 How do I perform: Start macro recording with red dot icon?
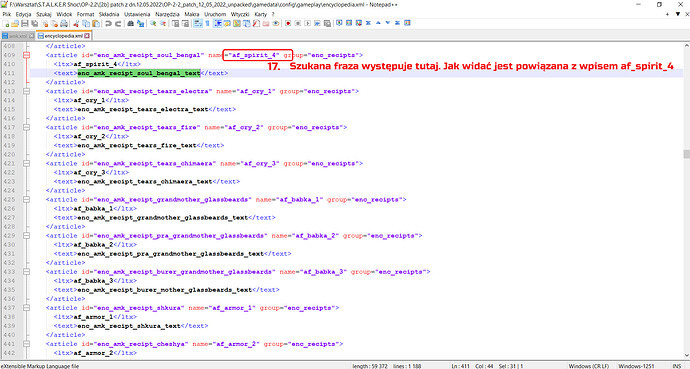pyautogui.click(x=288, y=23)
